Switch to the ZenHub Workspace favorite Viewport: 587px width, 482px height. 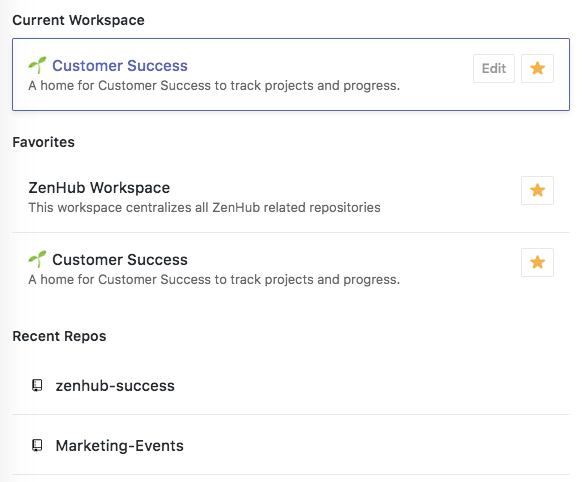tap(99, 187)
